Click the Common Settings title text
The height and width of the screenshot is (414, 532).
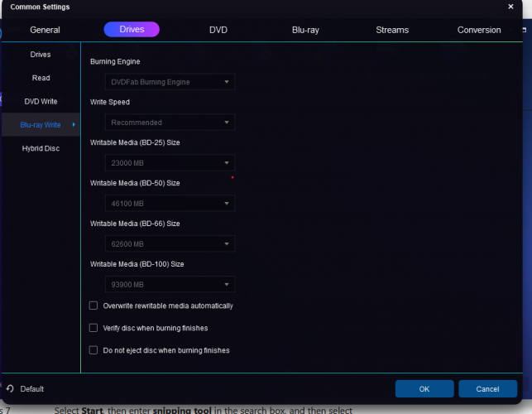tap(40, 7)
